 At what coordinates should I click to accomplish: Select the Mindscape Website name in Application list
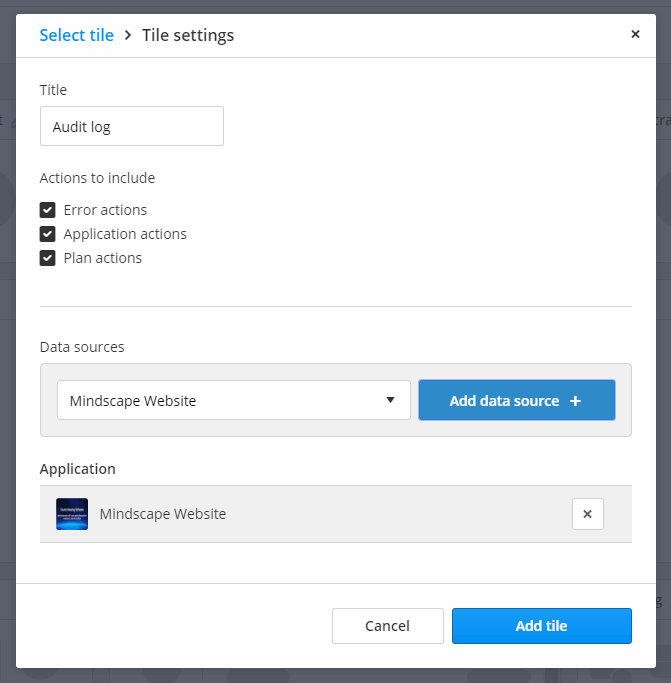point(163,514)
